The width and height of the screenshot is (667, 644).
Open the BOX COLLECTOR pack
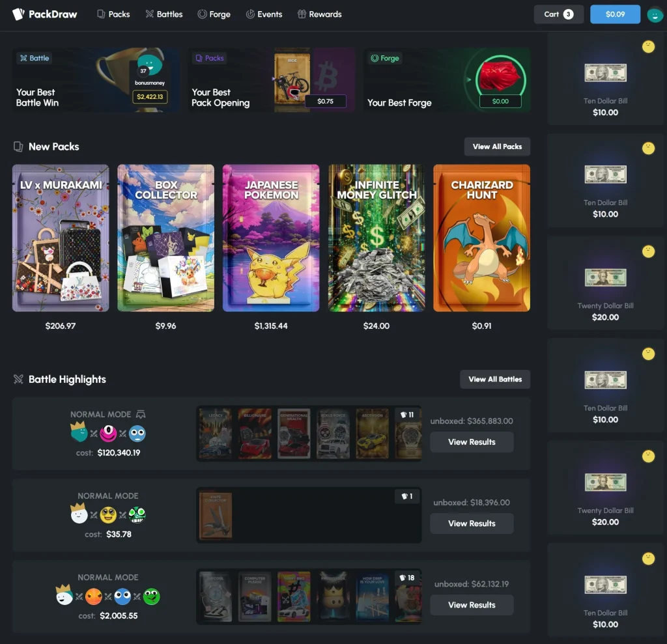(x=166, y=238)
